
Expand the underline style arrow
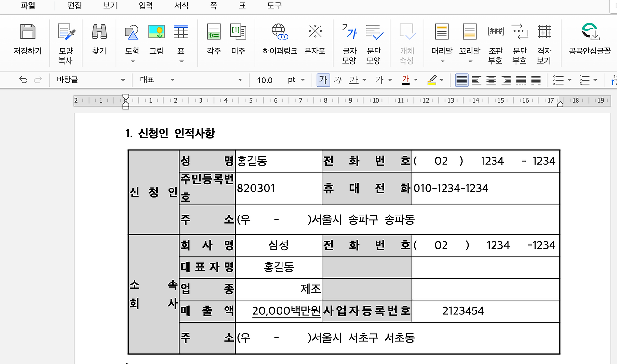coord(364,80)
